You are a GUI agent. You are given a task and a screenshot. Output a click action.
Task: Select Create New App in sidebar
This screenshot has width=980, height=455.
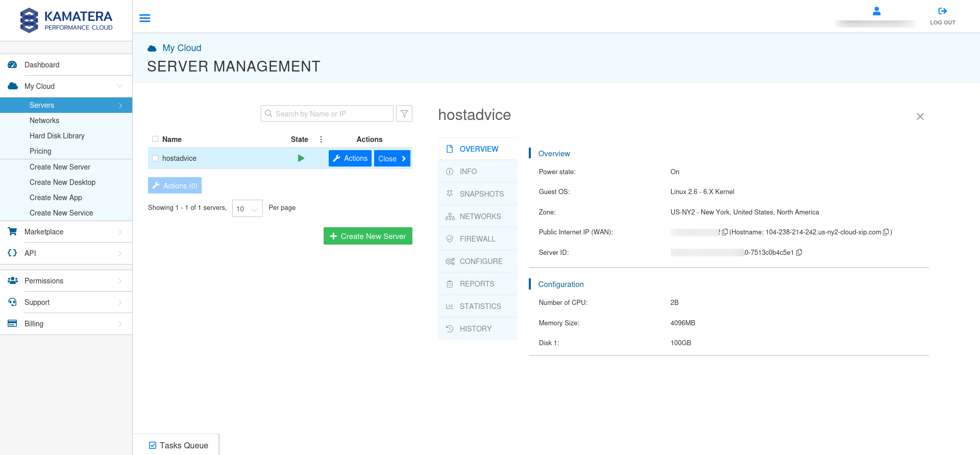point(56,198)
